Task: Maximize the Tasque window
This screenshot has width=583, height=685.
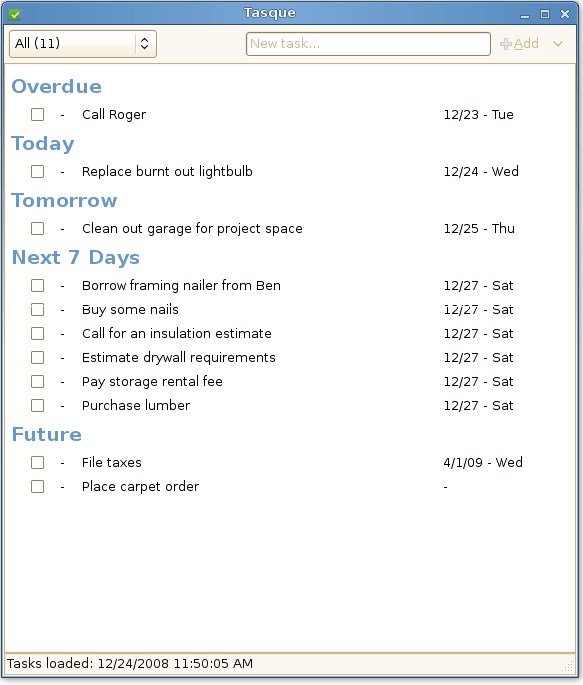Action: 545,14
